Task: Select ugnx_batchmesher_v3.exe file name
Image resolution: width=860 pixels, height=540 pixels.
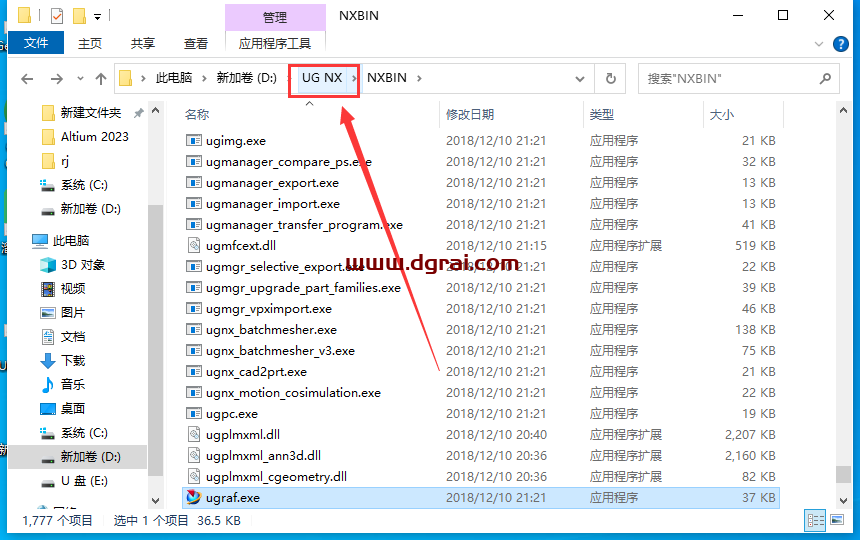Action: [280, 351]
